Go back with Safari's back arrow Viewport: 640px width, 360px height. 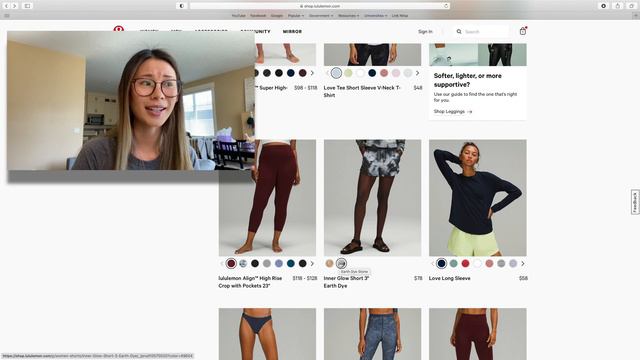(7, 6)
